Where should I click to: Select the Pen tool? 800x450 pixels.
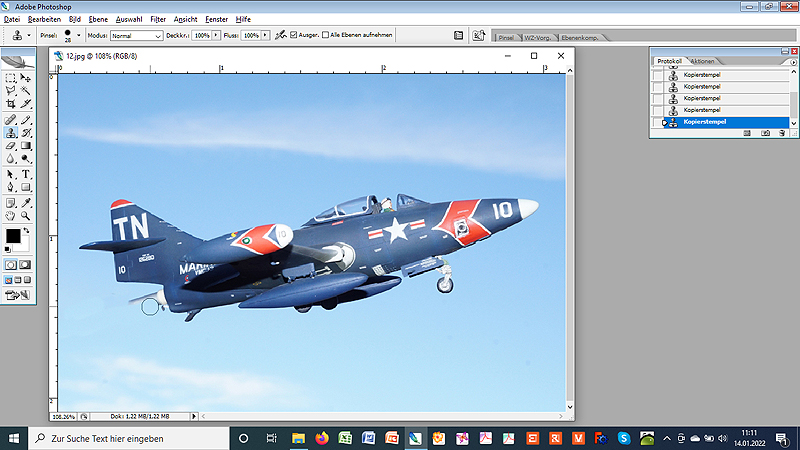11,187
